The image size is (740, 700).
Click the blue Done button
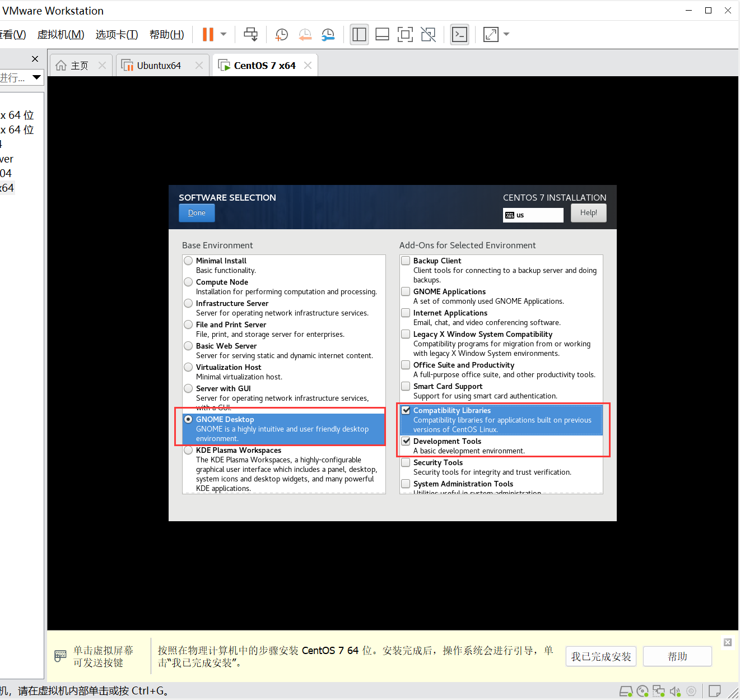pyautogui.click(x=197, y=213)
